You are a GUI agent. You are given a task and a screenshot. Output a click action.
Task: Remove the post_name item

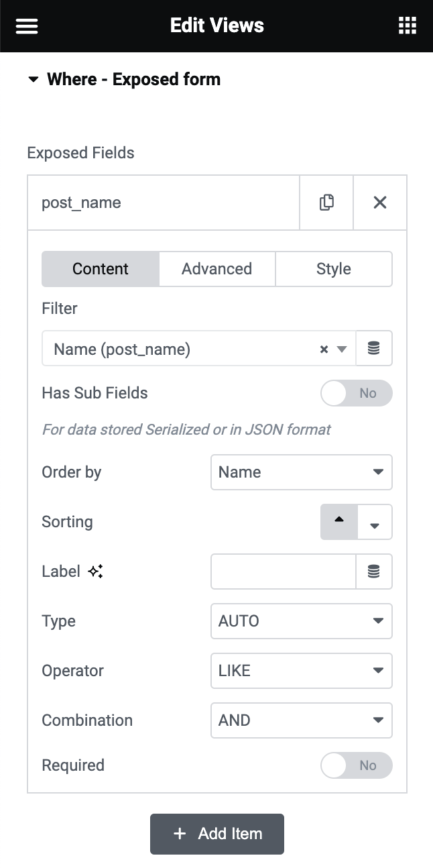(380, 203)
